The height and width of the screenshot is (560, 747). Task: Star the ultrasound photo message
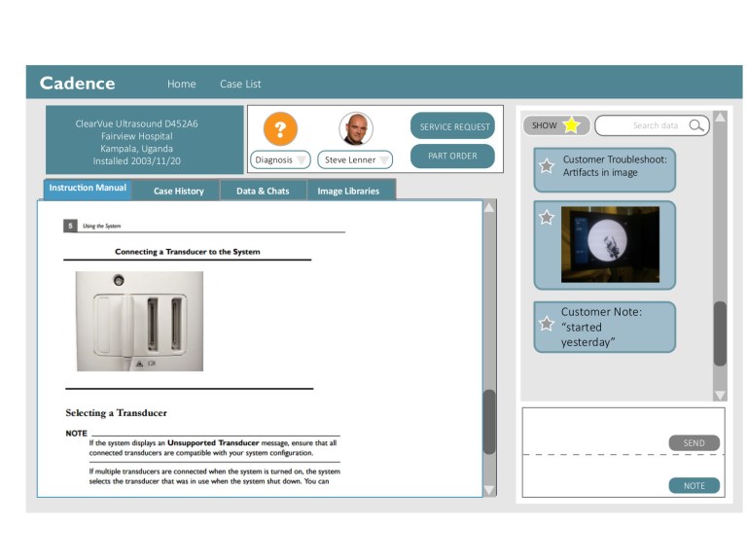point(547,218)
